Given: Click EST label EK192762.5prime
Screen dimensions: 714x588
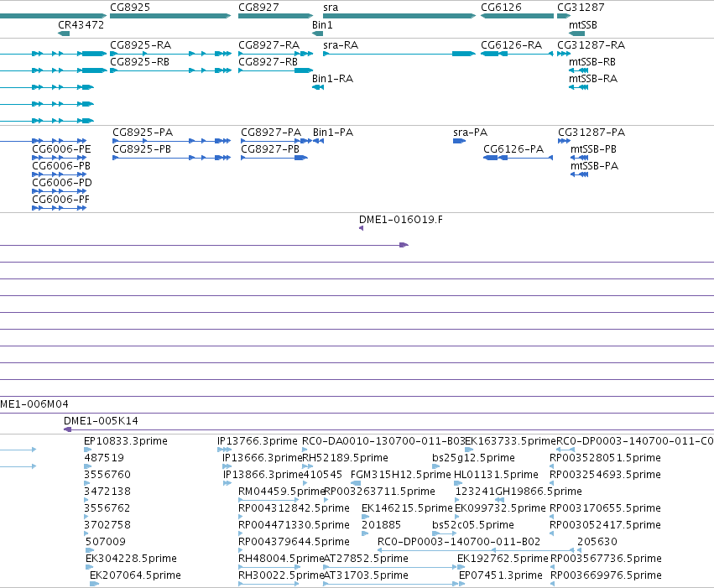Looking at the screenshot, I should click(x=503, y=559).
